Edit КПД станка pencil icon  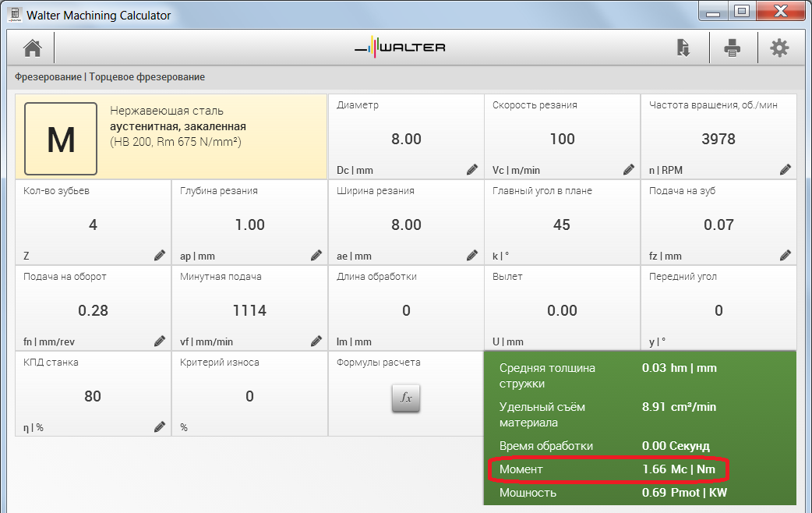tap(160, 426)
